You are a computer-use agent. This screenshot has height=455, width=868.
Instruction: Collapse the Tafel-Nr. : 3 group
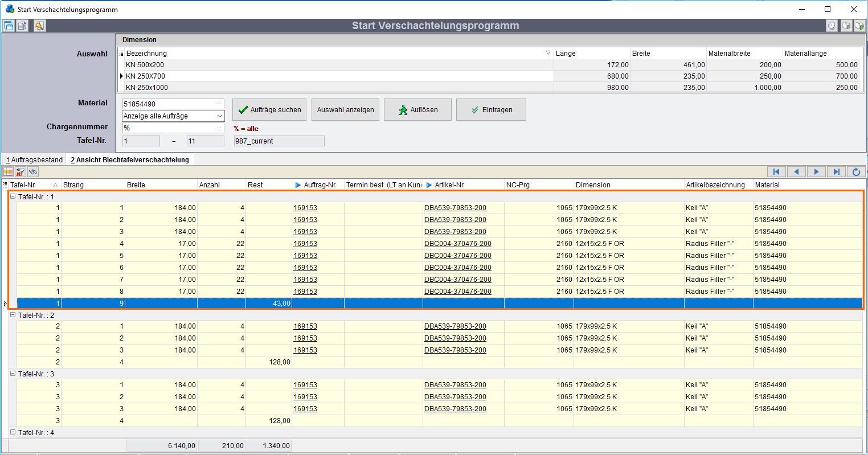(x=13, y=374)
